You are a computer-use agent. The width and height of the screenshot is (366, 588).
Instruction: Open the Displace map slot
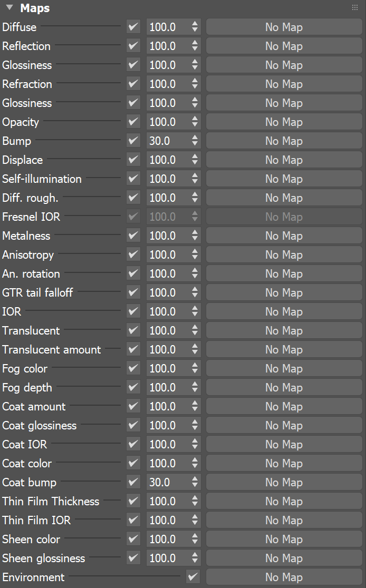click(x=284, y=160)
